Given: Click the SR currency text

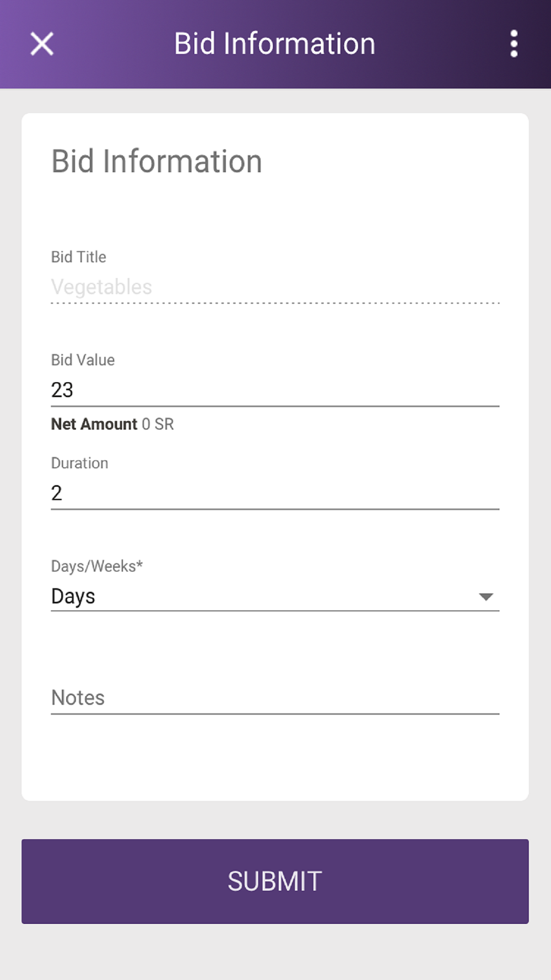Looking at the screenshot, I should click(x=164, y=424).
